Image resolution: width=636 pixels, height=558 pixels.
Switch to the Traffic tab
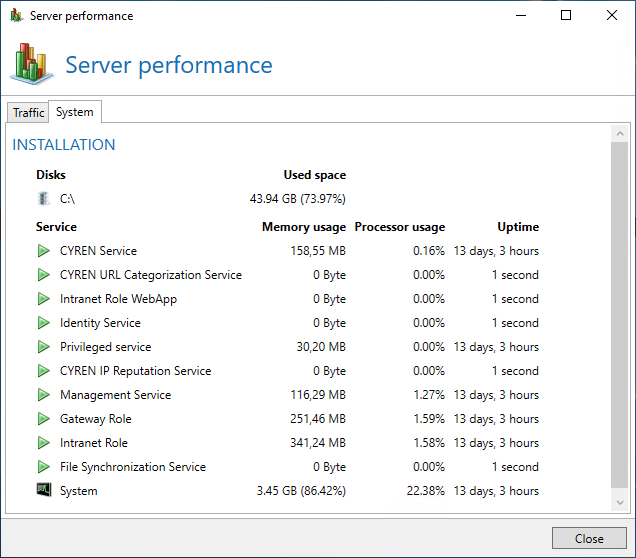28,112
